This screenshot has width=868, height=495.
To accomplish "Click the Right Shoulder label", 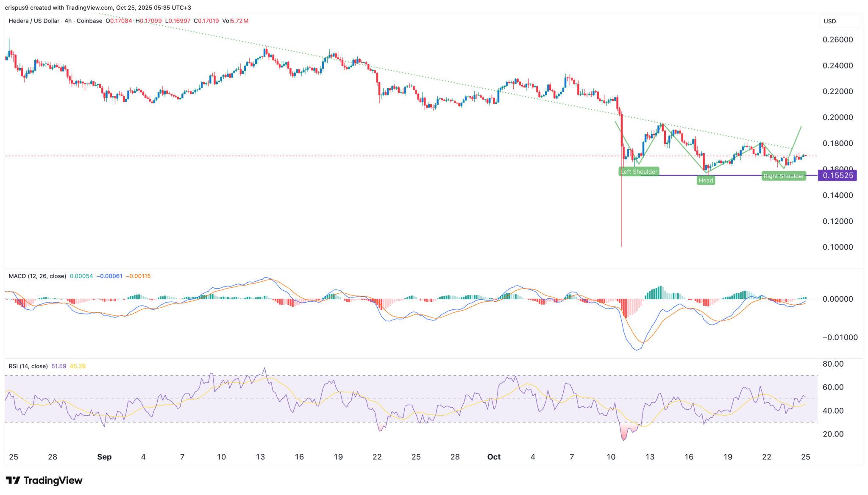I will click(x=783, y=176).
